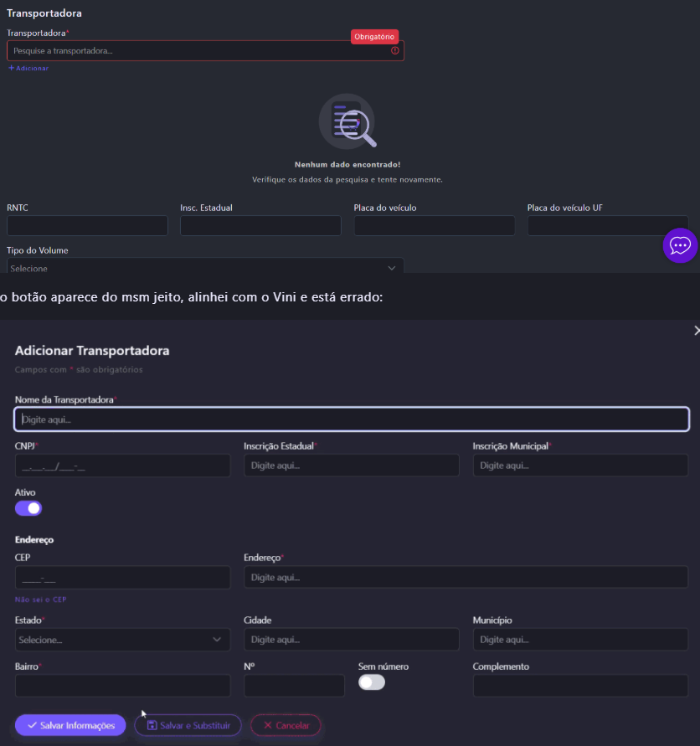Enable the Sem número toggle
Viewport: 700px width, 746px height.
(x=372, y=682)
